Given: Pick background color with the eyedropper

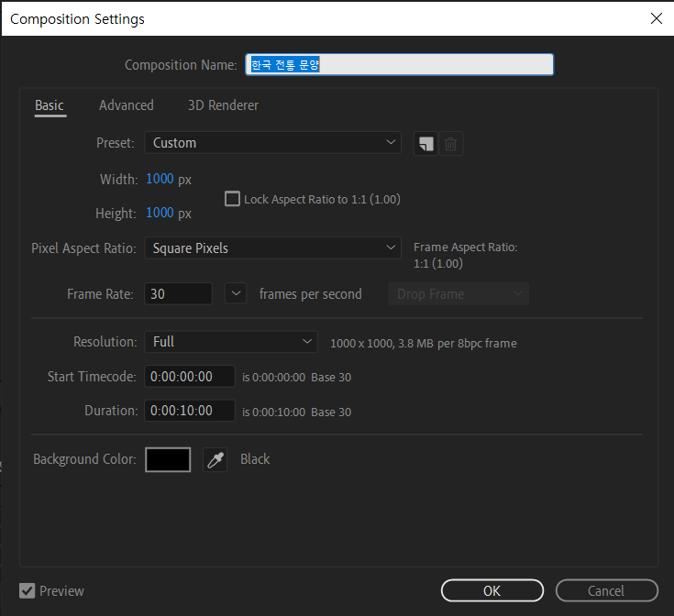Looking at the screenshot, I should click(215, 459).
